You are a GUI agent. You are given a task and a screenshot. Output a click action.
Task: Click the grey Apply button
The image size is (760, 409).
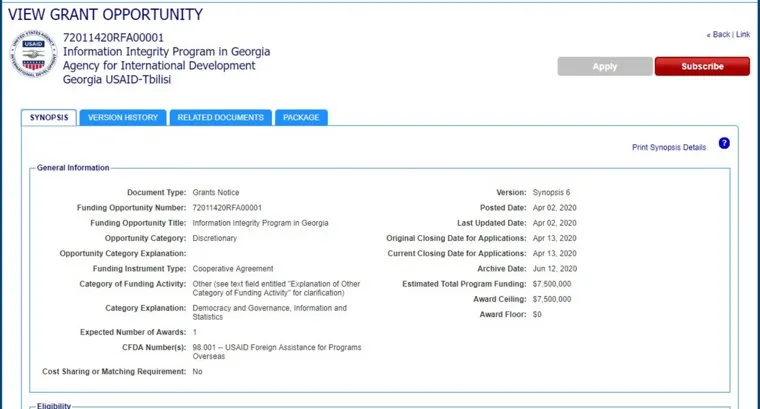604,67
